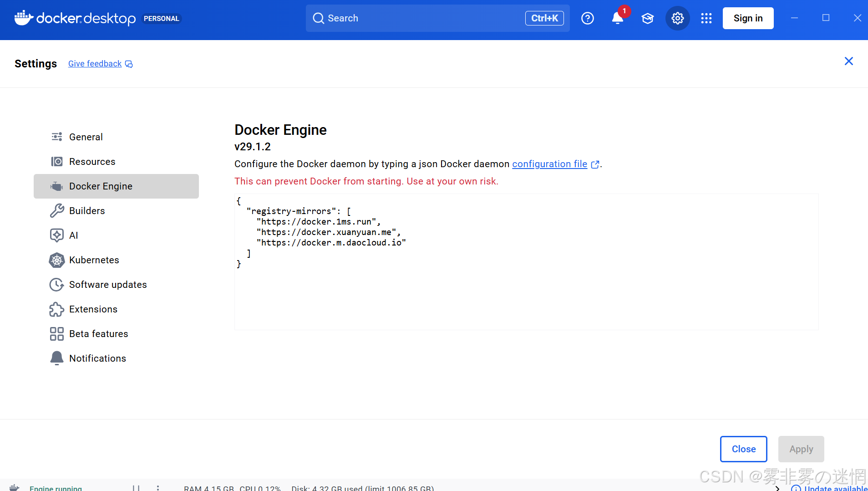Image resolution: width=868 pixels, height=491 pixels.
Task: Open notifications bell in the header
Action: 617,18
